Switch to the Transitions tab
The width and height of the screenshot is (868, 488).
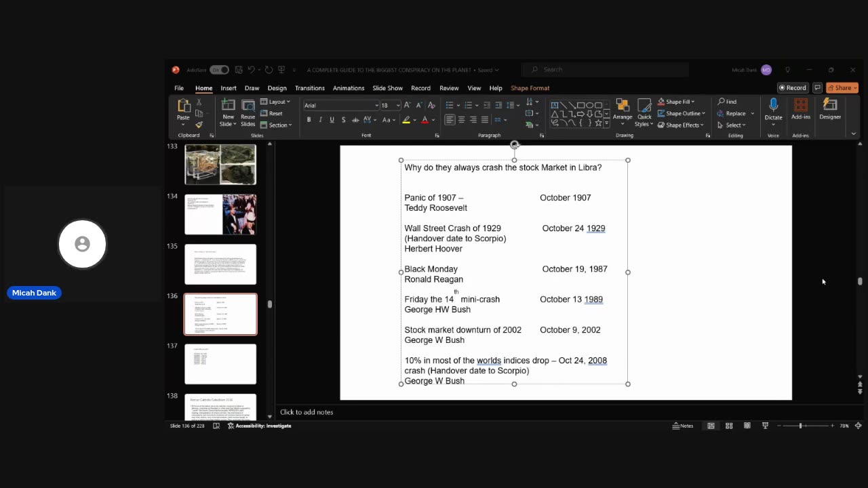pyautogui.click(x=310, y=88)
